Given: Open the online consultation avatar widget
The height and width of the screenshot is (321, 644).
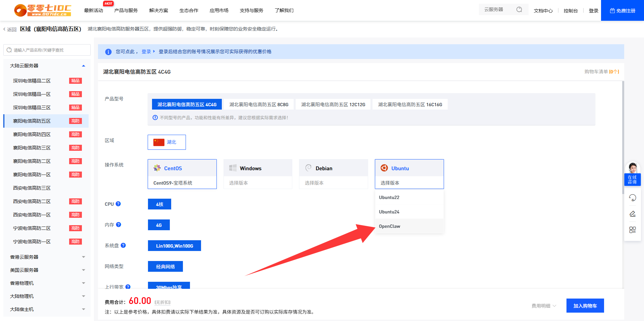Looking at the screenshot, I should pos(632,174).
